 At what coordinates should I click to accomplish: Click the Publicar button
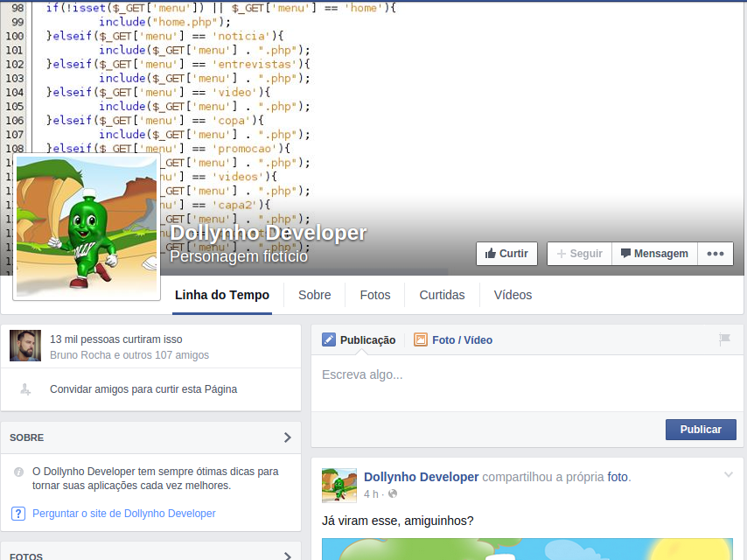click(701, 430)
